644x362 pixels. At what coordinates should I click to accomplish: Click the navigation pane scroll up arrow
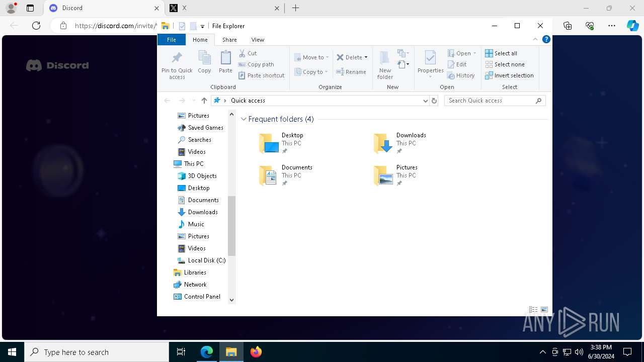pos(231,114)
